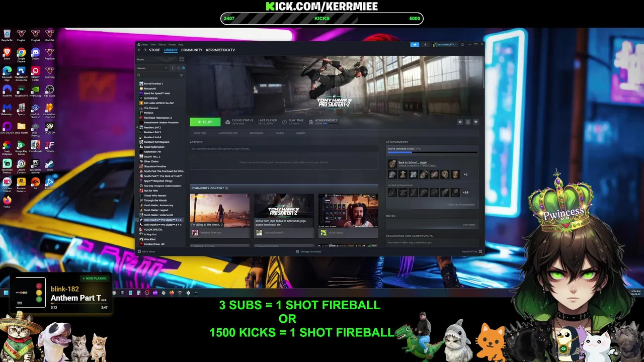The width and height of the screenshot is (644, 362).
Task: Open Discord desktop shortcut
Action: click(x=35, y=54)
